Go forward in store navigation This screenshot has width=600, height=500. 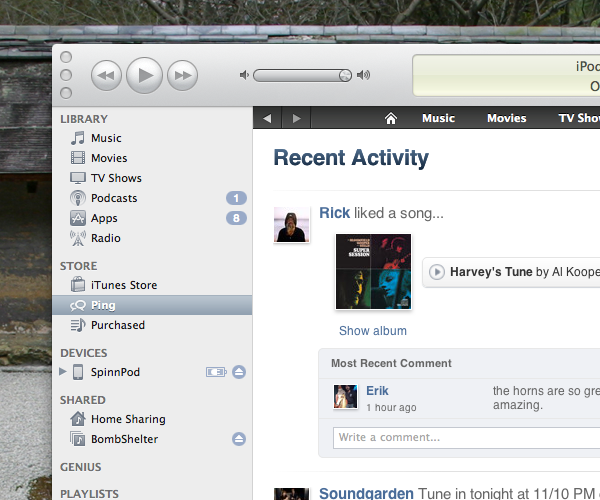296,118
